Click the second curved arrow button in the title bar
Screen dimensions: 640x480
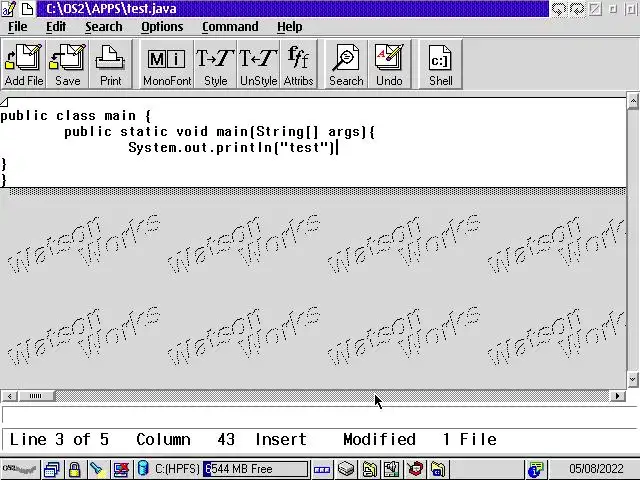(x=577, y=9)
